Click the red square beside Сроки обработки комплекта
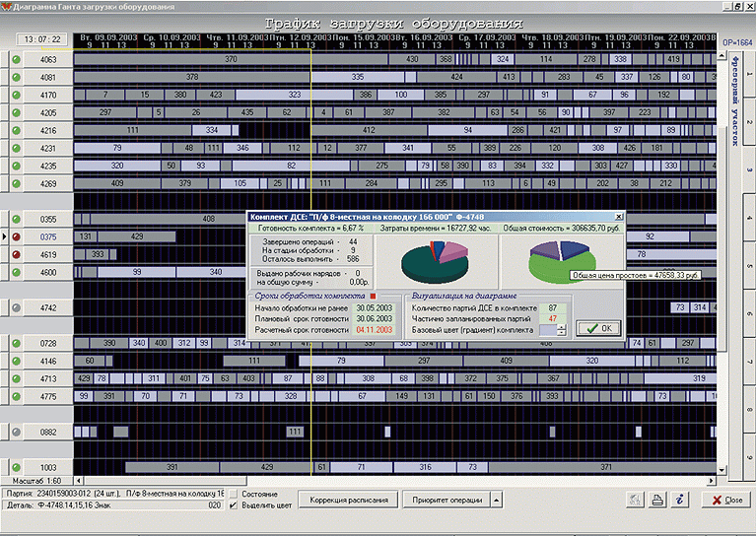This screenshot has height=536, width=756. 372,296
